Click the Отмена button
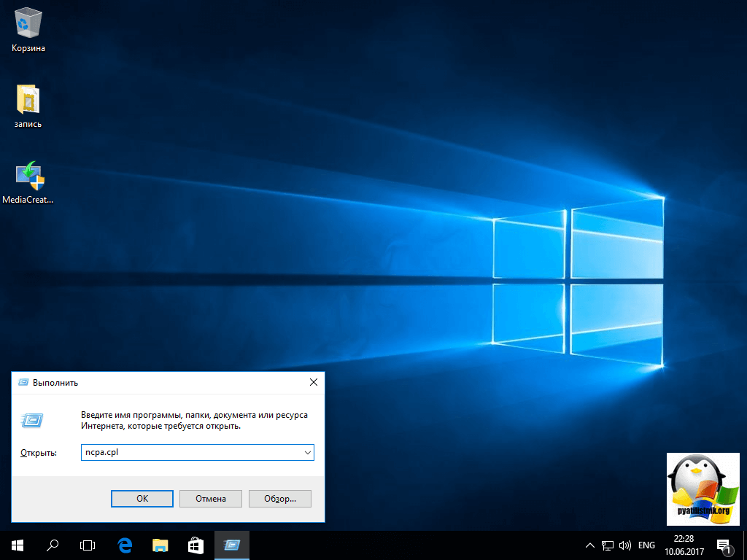Image resolution: width=747 pixels, height=560 pixels. [x=211, y=499]
